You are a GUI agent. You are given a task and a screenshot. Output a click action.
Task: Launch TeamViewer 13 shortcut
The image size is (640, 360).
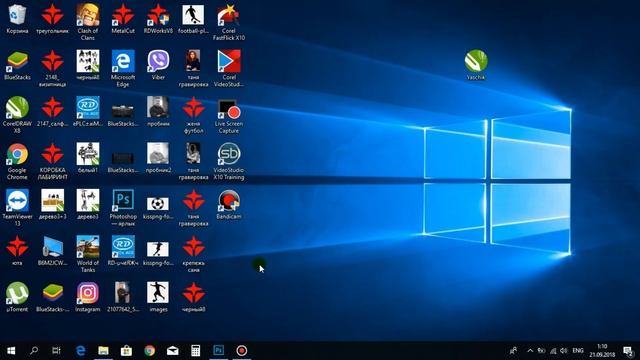[17, 208]
